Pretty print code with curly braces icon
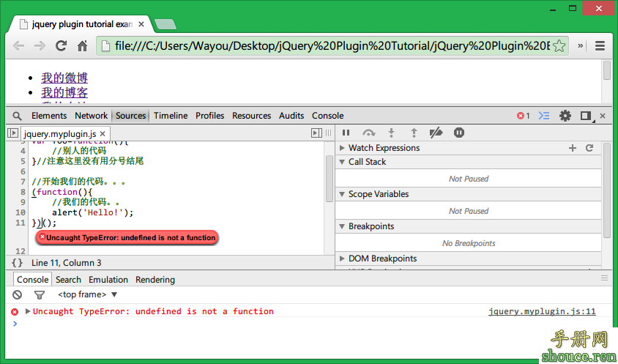Screen dimensions: 618x364 (17, 262)
